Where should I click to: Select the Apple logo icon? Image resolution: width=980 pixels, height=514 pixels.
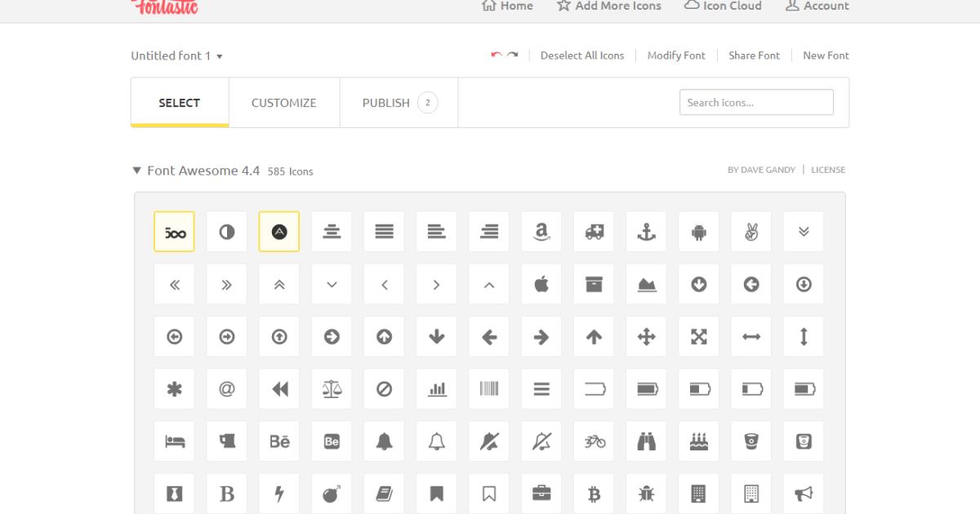click(x=541, y=284)
